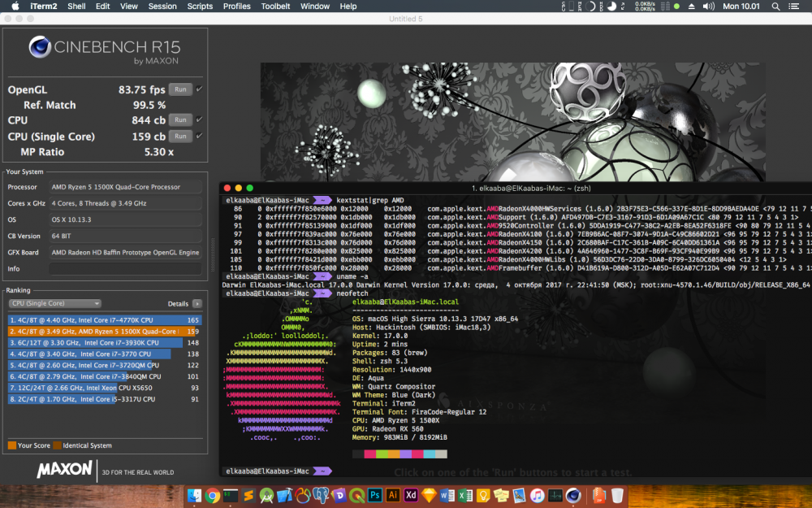The image size is (812, 508).
Task: Launch Adobe Photoshop from the Dock
Action: pyautogui.click(x=375, y=496)
